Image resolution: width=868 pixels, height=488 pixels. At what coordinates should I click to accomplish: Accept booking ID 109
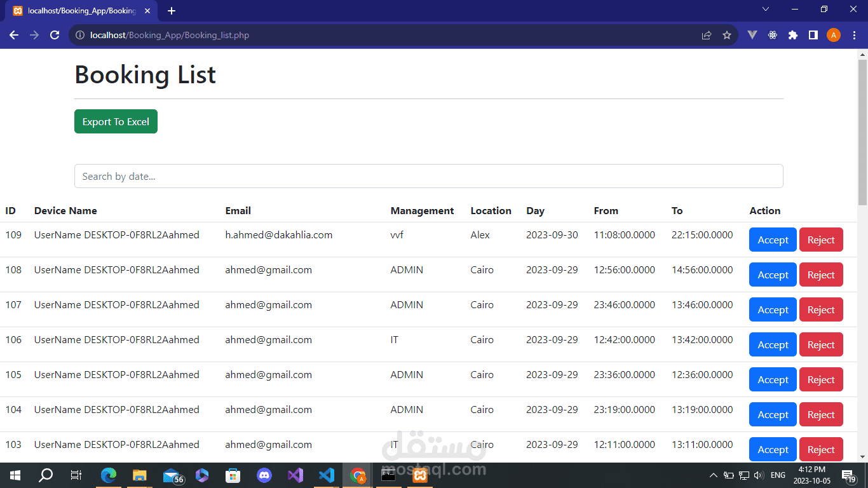773,240
